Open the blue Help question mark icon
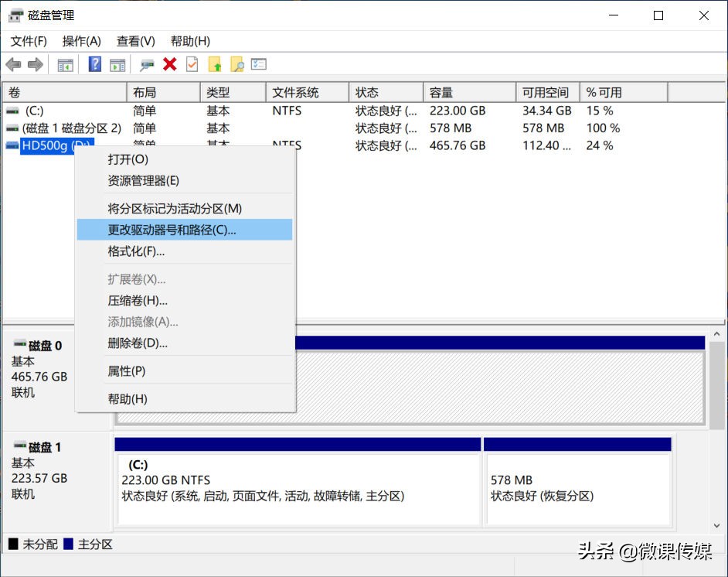Image resolution: width=728 pixels, height=577 pixels. click(95, 64)
